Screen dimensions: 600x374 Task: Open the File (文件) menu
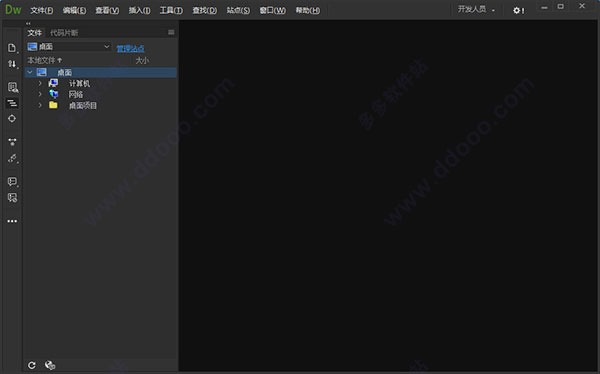click(42, 10)
